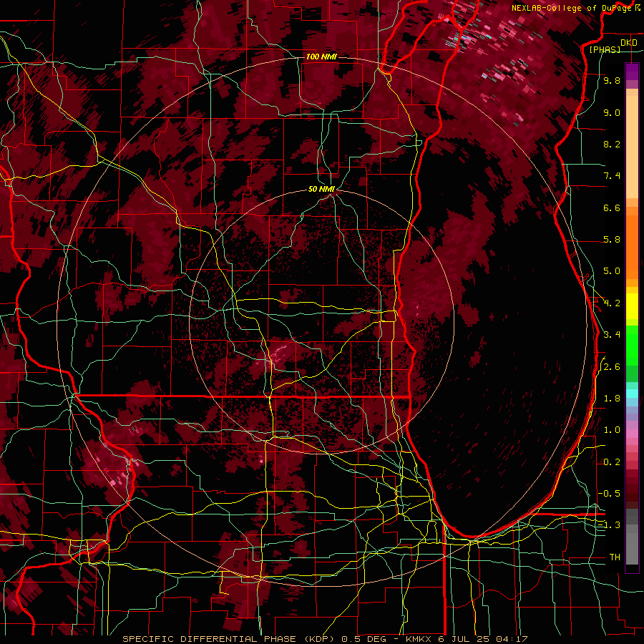The width and height of the screenshot is (644, 644).
Task: Click the [PHAS] label above color scale
Action: [x=605, y=49]
